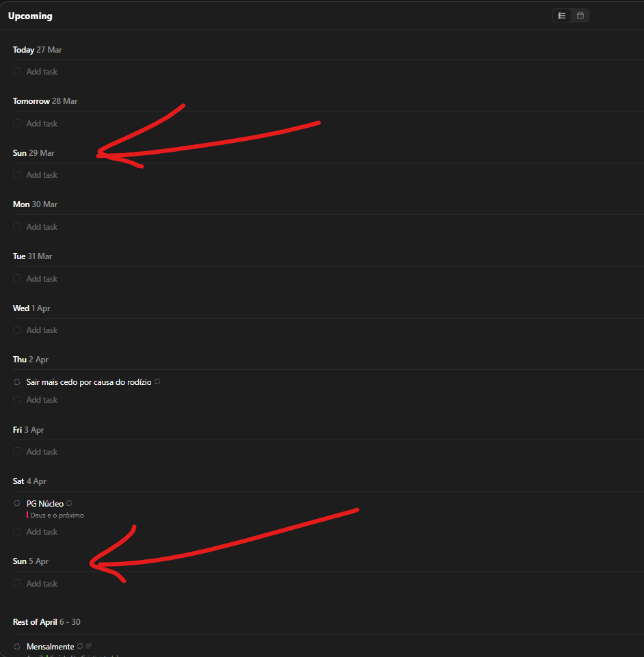
Task: Complete the Sair mais cedo recurring task
Action: (x=17, y=381)
